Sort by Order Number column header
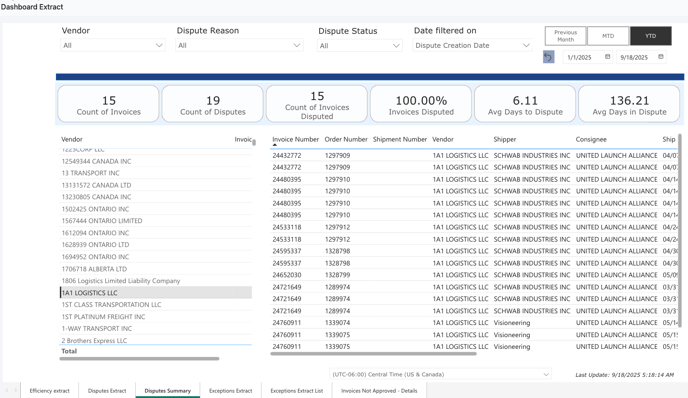This screenshot has width=688, height=398. tap(346, 139)
